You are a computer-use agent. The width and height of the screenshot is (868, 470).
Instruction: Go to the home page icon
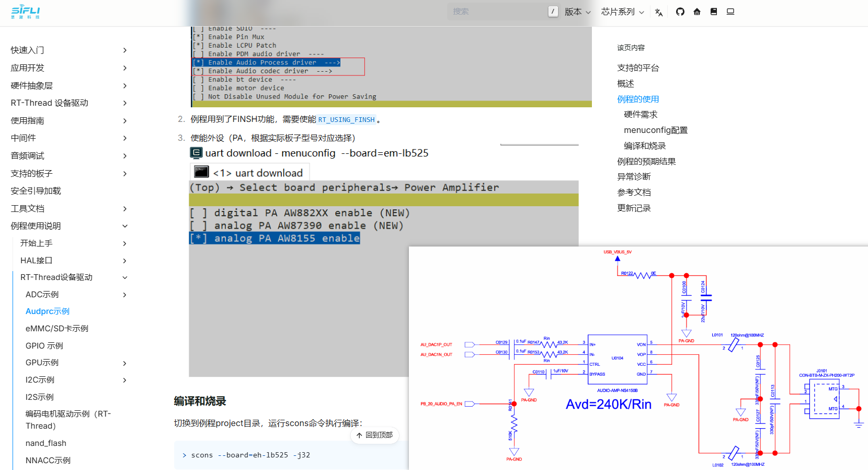point(696,12)
